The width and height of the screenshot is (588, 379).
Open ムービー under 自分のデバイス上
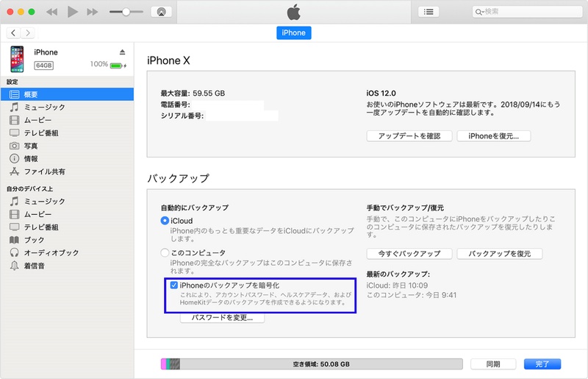click(x=67, y=214)
